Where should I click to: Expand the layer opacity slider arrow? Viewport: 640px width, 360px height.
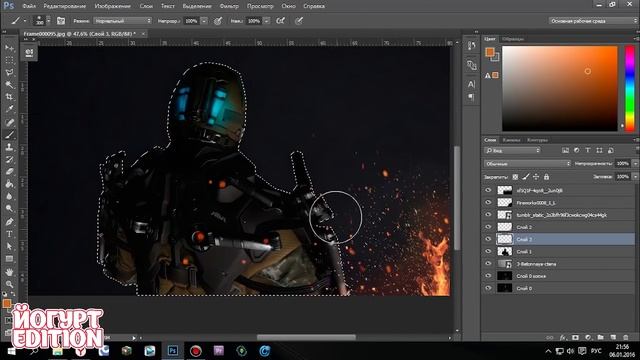pyautogui.click(x=635, y=164)
